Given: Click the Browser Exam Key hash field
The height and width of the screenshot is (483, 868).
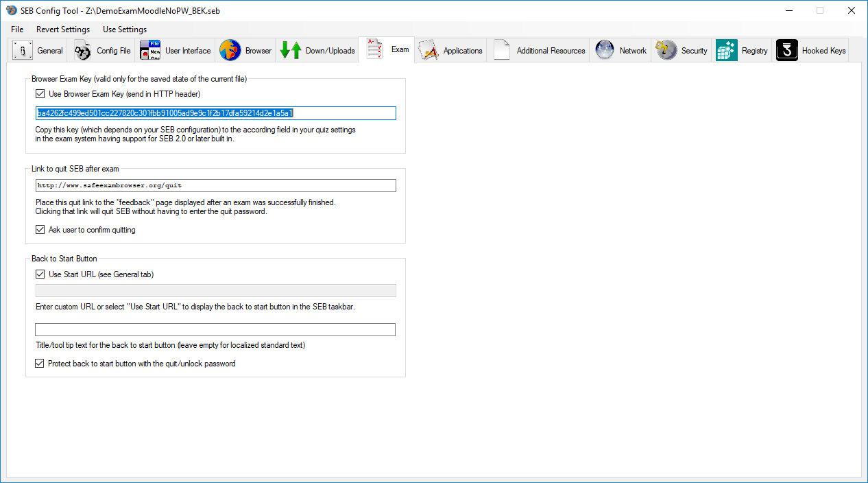Looking at the screenshot, I should pos(215,113).
